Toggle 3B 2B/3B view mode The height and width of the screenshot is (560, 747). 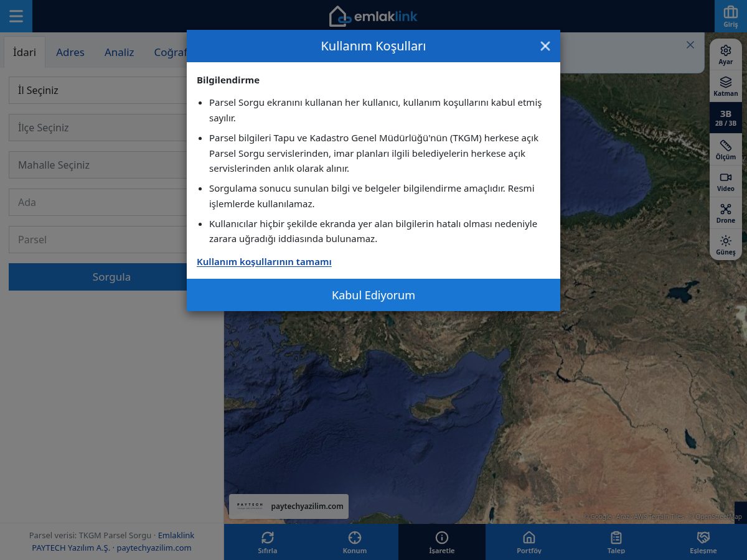[x=726, y=118]
